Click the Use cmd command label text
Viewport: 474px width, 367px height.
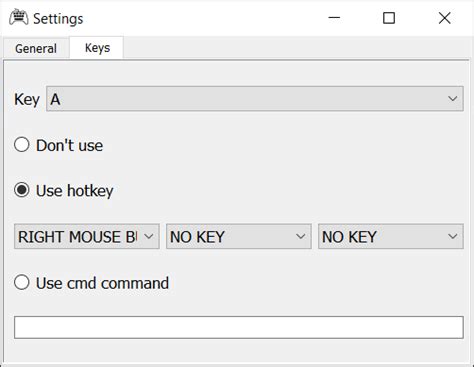[102, 283]
